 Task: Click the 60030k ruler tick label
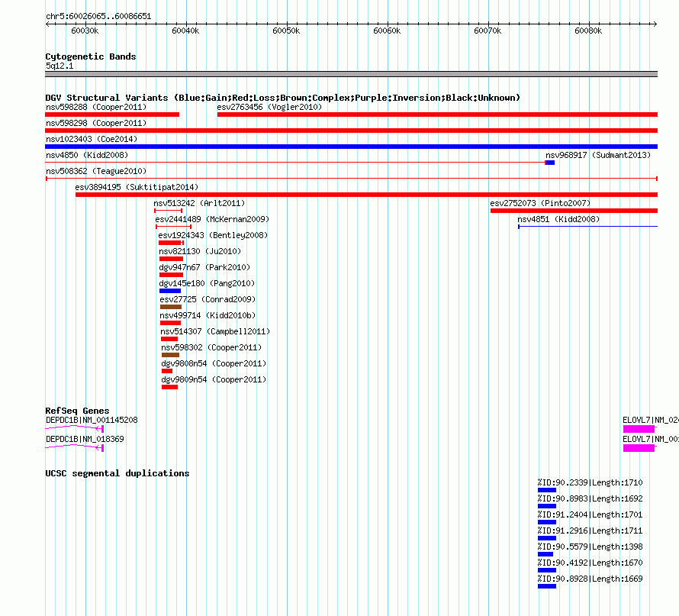pos(85,31)
